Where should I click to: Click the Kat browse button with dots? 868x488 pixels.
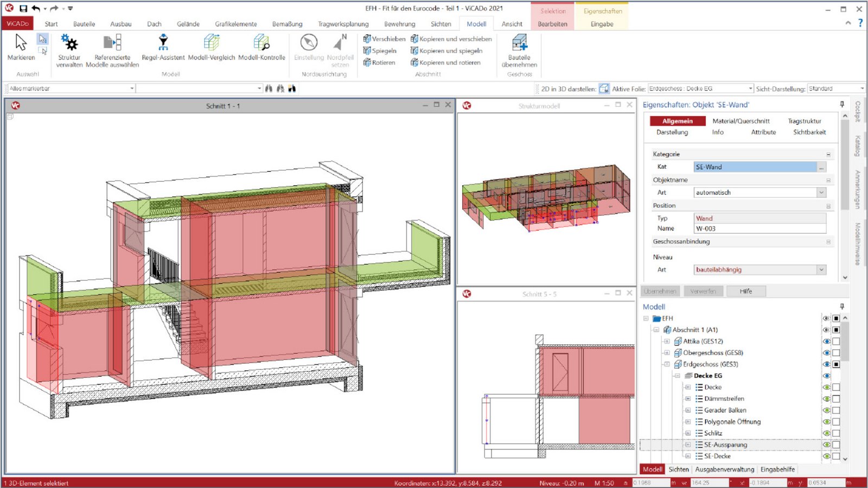click(821, 167)
